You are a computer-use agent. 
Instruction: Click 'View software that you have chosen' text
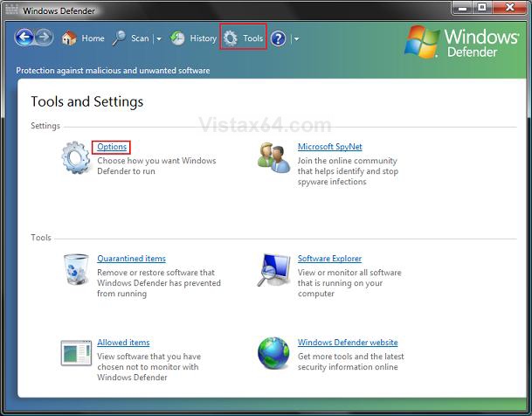coord(149,367)
